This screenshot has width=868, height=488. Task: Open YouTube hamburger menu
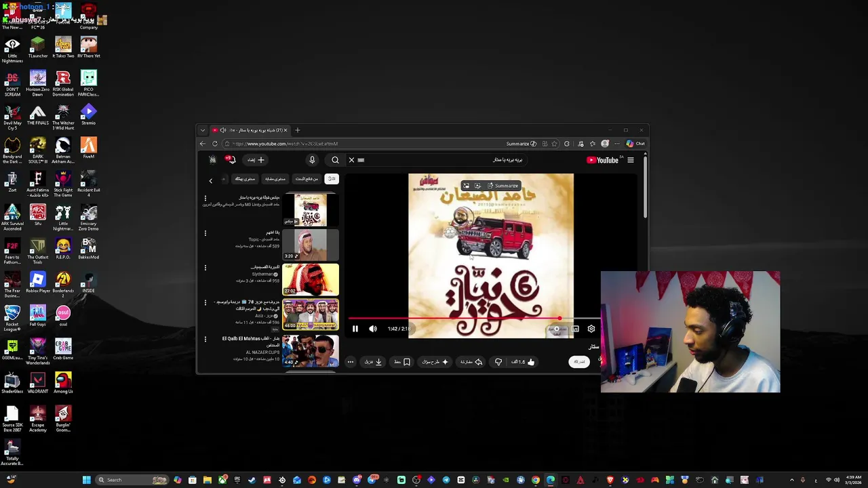pyautogui.click(x=631, y=160)
